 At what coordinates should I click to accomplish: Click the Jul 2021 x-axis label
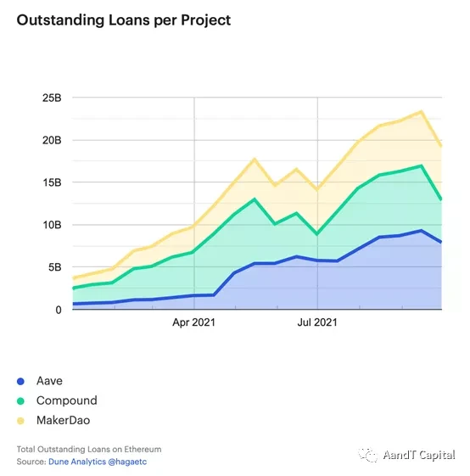point(317,322)
